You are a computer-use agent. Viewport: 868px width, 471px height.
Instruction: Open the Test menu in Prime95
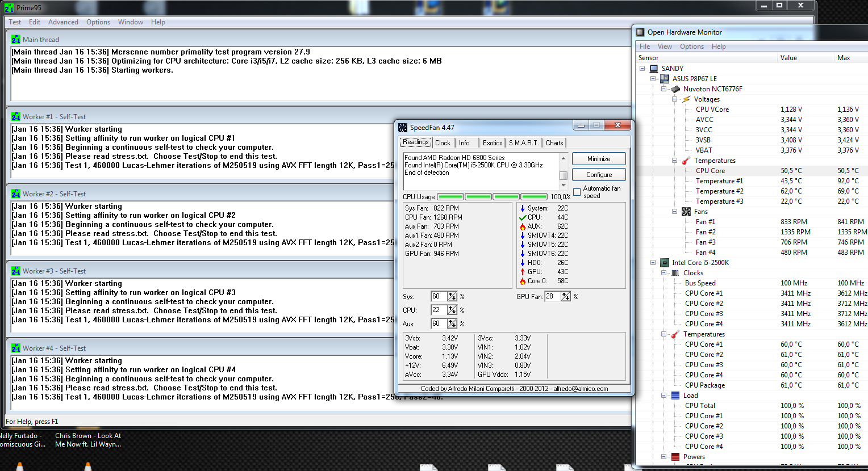[x=15, y=22]
